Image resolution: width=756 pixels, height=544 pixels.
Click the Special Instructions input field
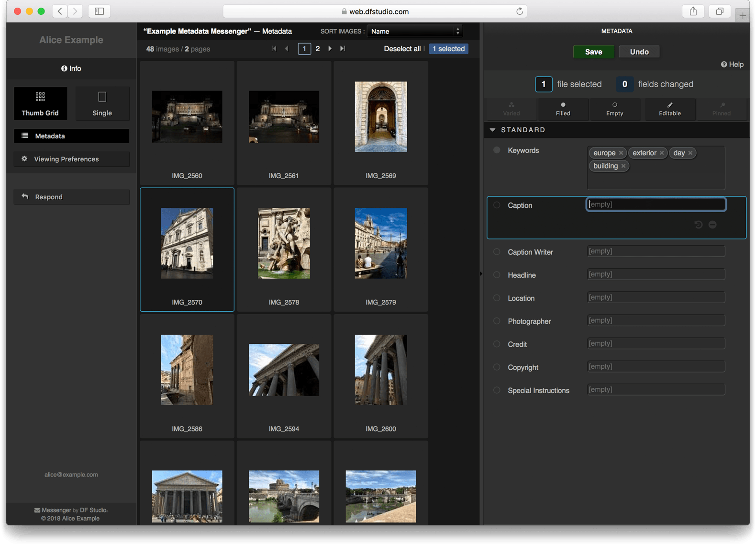656,389
